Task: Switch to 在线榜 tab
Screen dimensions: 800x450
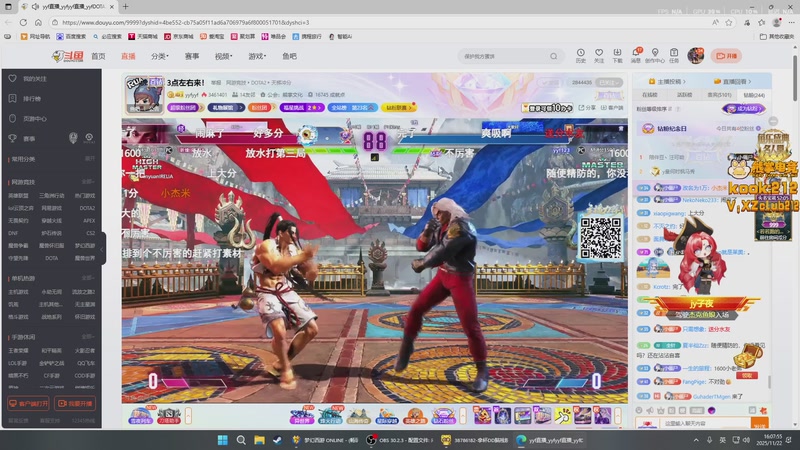Action: 649,95
